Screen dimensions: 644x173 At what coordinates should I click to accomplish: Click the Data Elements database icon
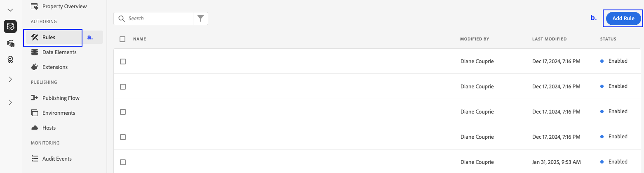35,52
